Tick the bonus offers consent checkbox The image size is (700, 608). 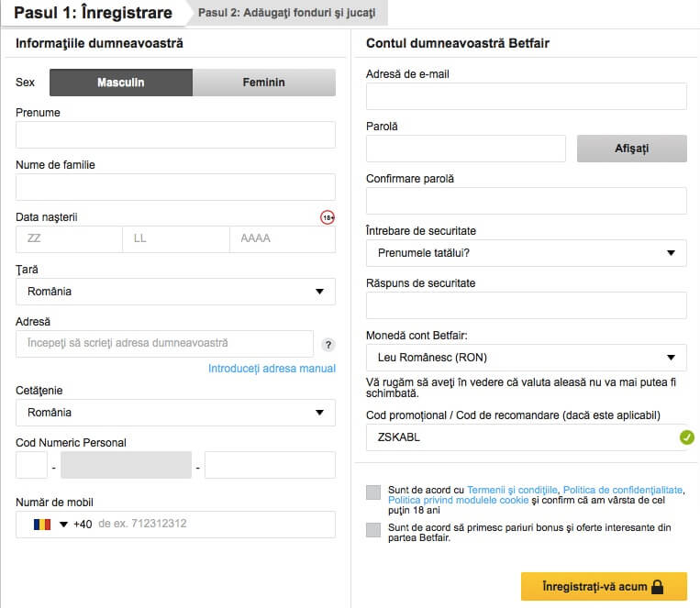(x=373, y=530)
